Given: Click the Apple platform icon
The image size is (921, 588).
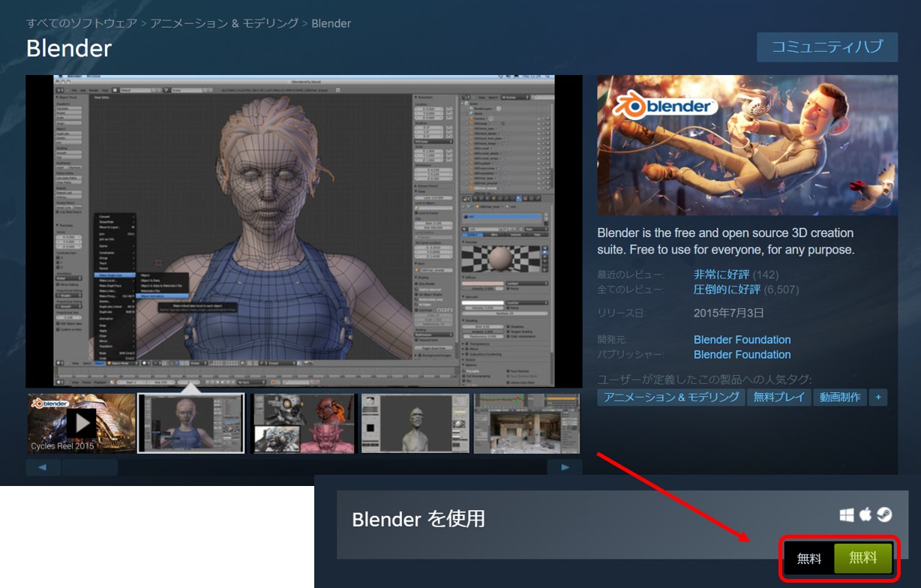Looking at the screenshot, I should click(x=865, y=514).
